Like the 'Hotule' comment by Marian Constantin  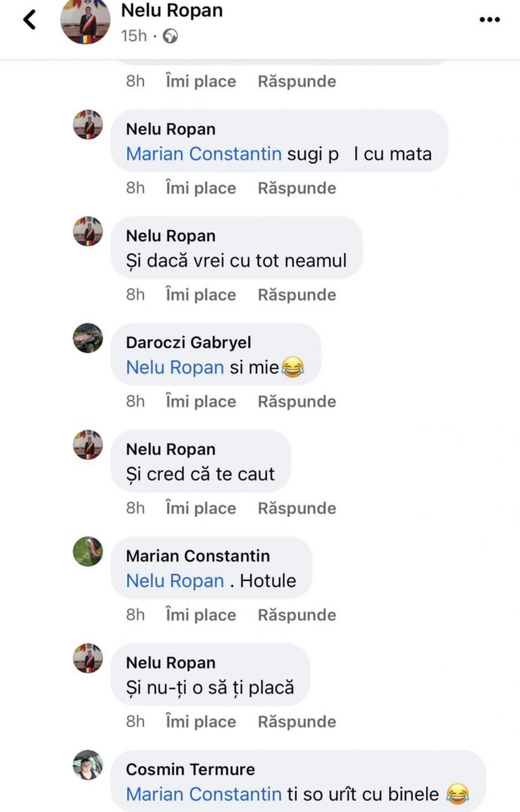pos(200,615)
